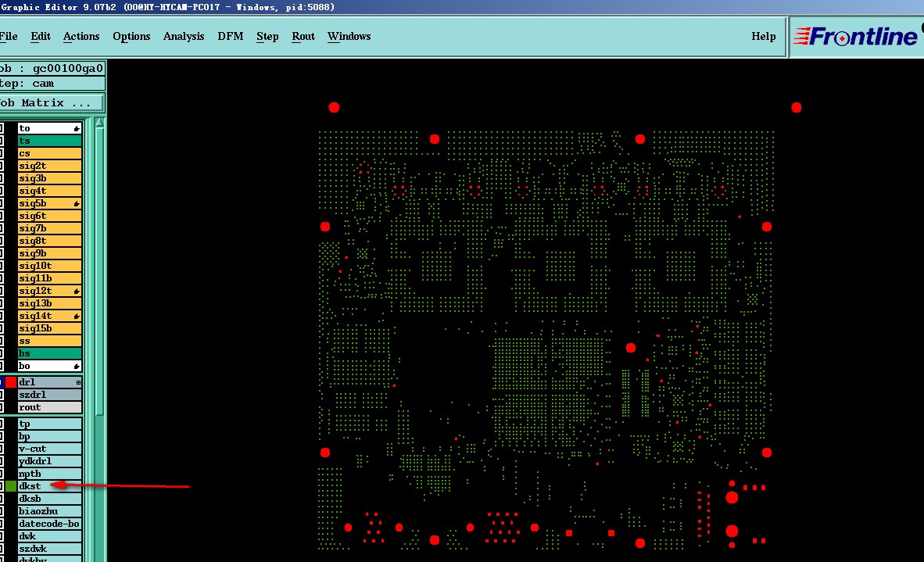This screenshot has height=562, width=924.
Task: Open the Windows menu
Action: tap(349, 36)
